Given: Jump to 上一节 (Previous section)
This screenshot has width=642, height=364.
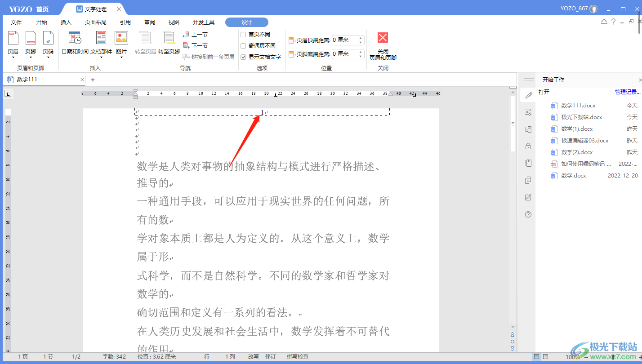Looking at the screenshot, I should 195,34.
